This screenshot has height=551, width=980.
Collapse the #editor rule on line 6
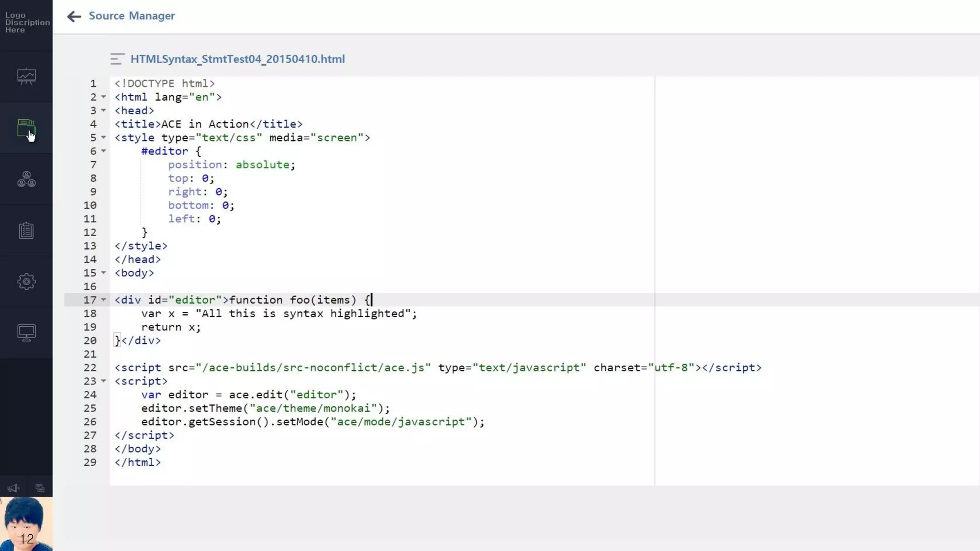[x=103, y=151]
